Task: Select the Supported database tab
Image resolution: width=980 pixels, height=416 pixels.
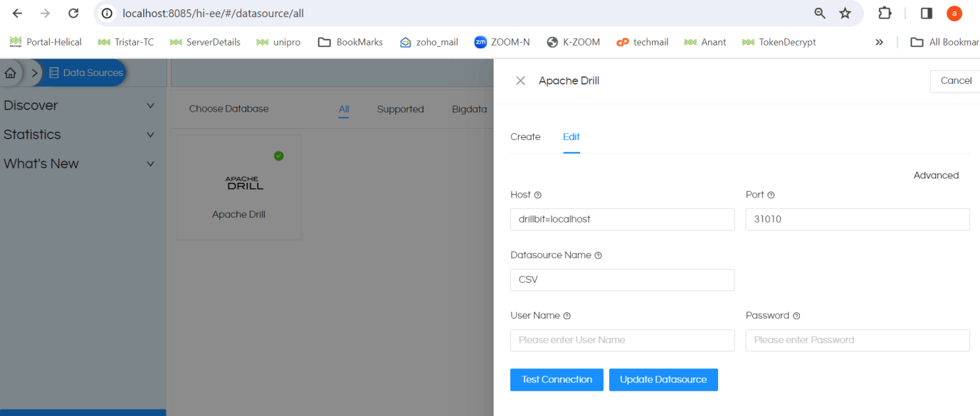Action: [400, 109]
